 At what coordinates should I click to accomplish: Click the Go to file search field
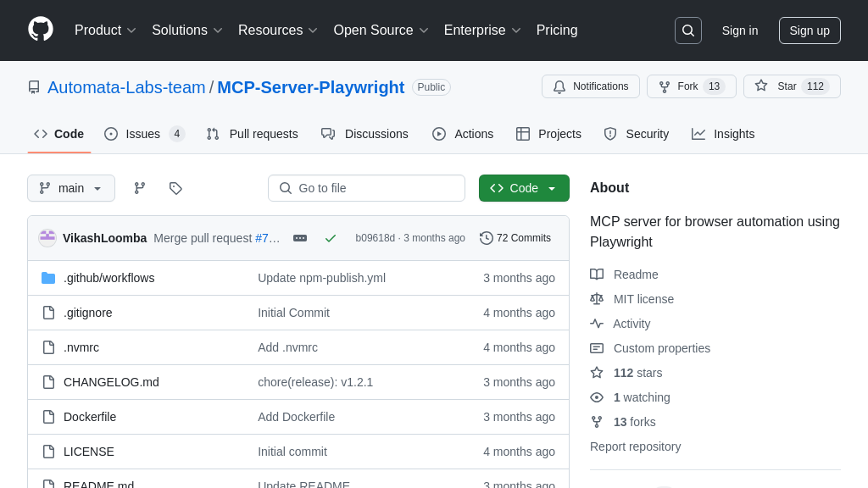coord(366,188)
